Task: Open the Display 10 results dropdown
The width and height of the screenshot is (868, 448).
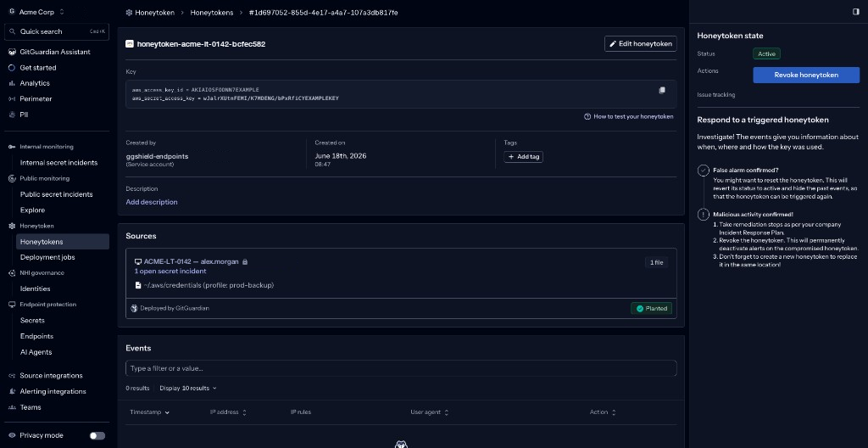Action: tap(188, 388)
